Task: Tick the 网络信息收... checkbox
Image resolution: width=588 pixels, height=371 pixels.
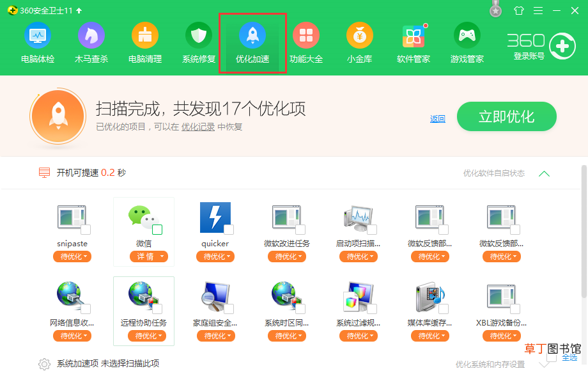Action: [86, 309]
